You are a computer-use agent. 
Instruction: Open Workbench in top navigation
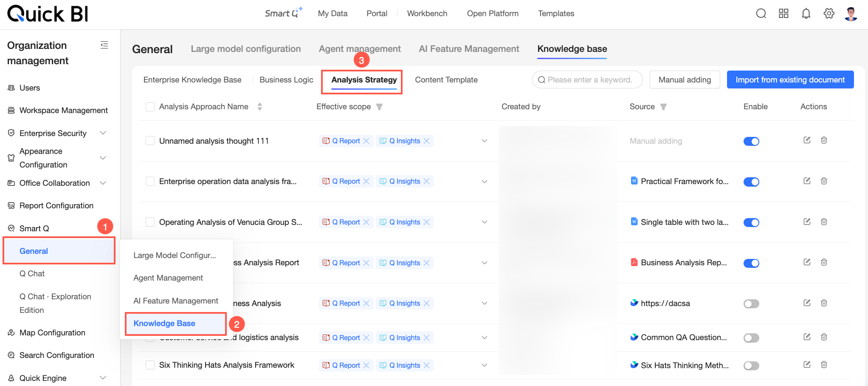427,14
